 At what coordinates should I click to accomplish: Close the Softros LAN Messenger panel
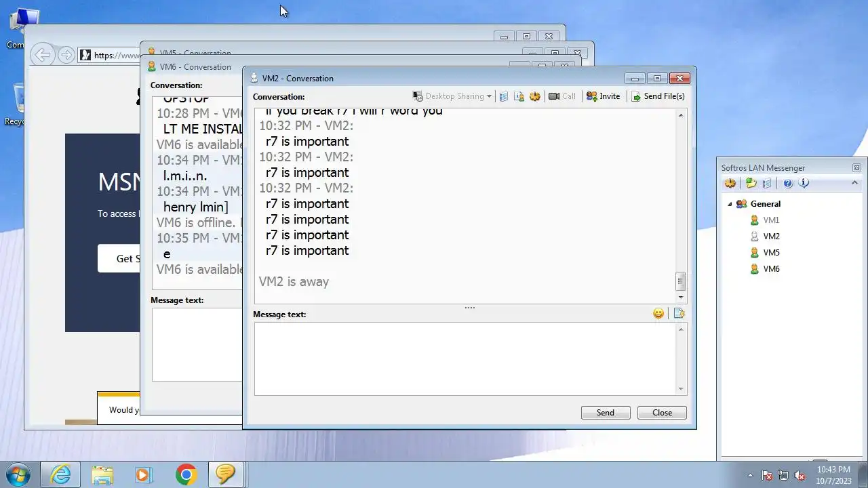pyautogui.click(x=856, y=167)
